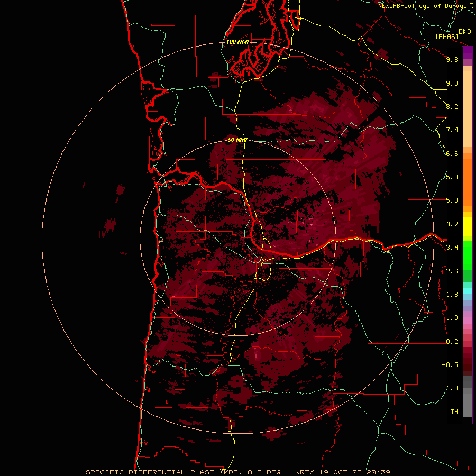Click the 8.2 value on the color scale
Image resolution: width=476 pixels, height=476 pixels.
coord(452,106)
